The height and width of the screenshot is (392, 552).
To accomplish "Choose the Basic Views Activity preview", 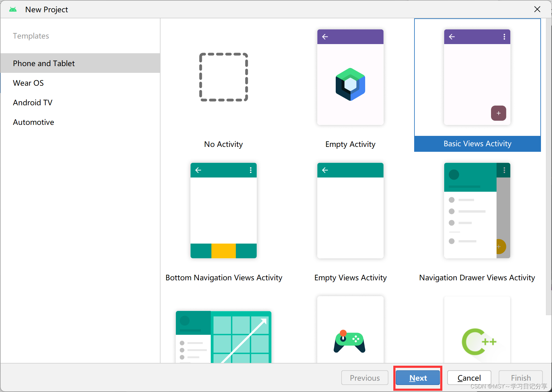I will tap(477, 77).
